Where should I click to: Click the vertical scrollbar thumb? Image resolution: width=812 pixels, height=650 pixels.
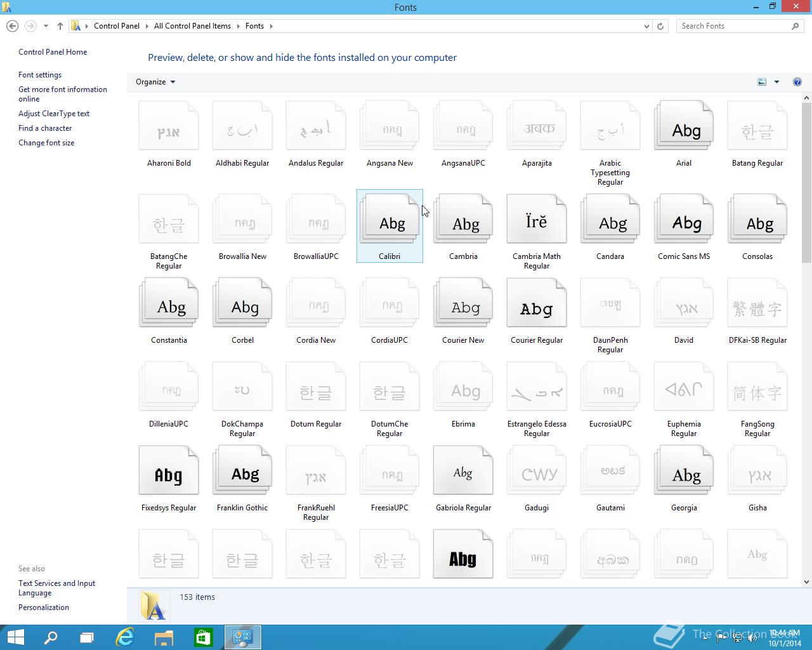(x=807, y=183)
